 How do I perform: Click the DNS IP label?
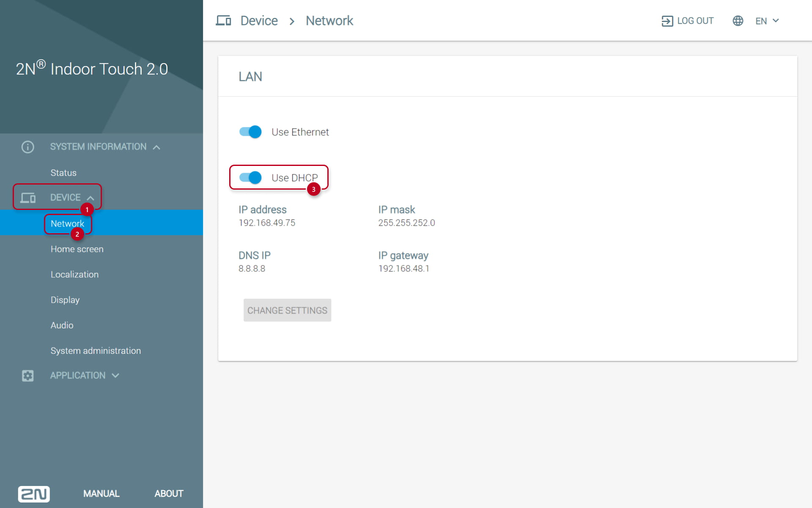pyautogui.click(x=254, y=255)
